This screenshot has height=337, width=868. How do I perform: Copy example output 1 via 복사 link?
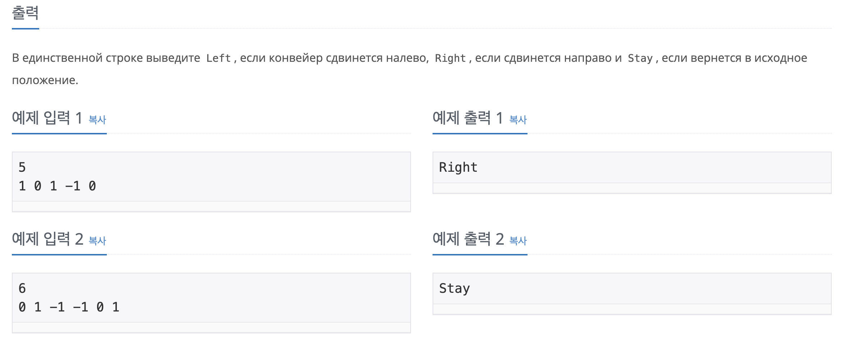point(518,120)
